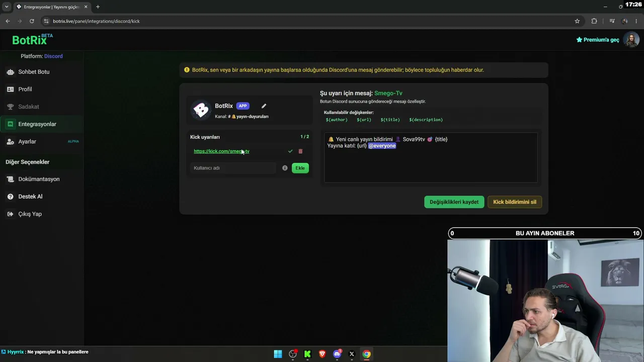Open the Windows Start menu
This screenshot has width=644, height=362.
(278, 354)
